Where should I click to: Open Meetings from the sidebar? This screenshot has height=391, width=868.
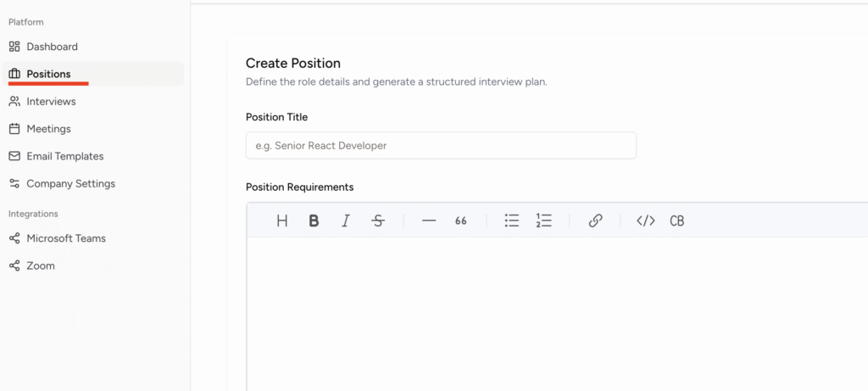click(48, 129)
